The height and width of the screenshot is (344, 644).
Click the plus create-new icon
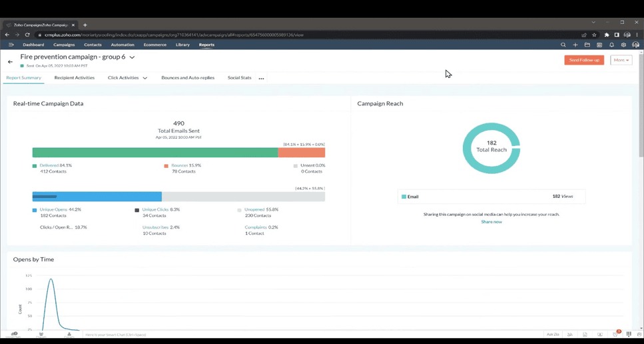click(x=575, y=45)
